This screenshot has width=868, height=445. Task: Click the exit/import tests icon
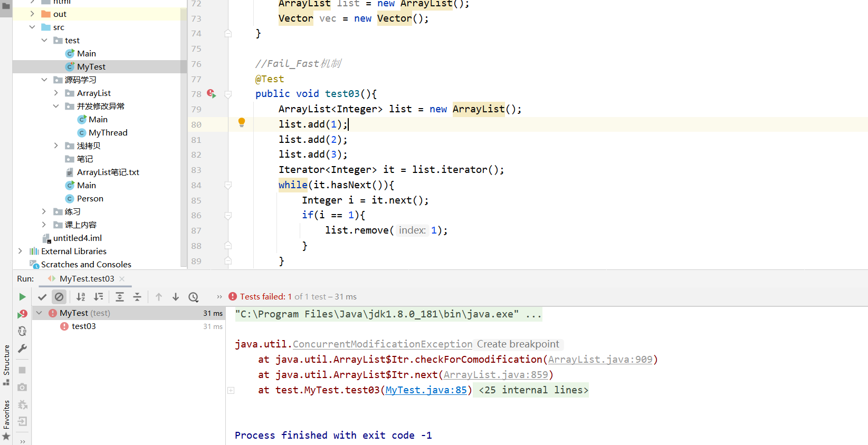[x=22, y=421]
